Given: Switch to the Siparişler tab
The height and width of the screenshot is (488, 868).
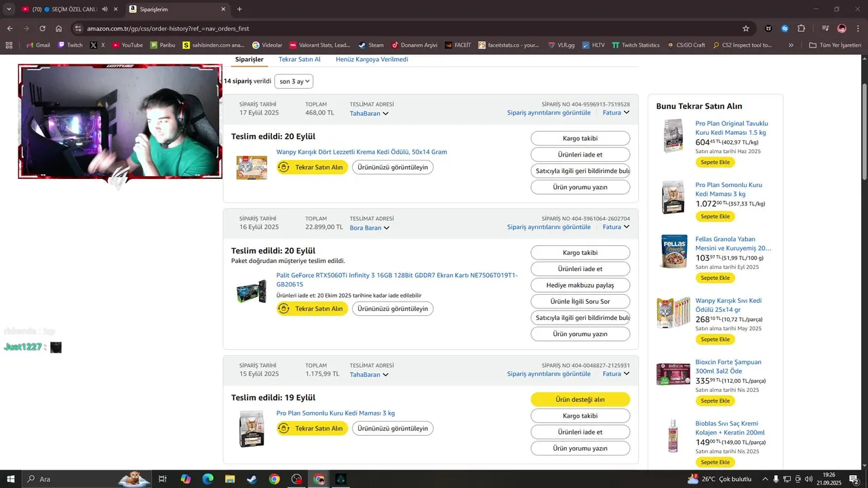Looking at the screenshot, I should pyautogui.click(x=249, y=60).
